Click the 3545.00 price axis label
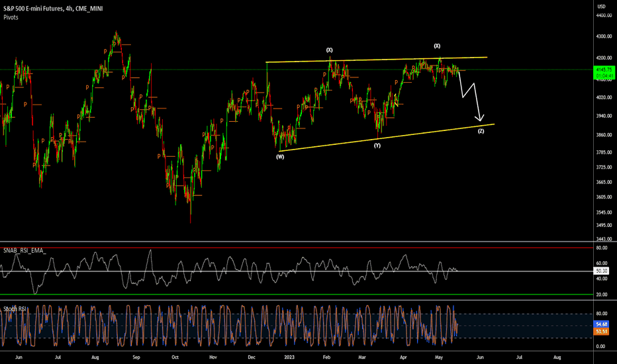The width and height of the screenshot is (617, 364). [604, 212]
